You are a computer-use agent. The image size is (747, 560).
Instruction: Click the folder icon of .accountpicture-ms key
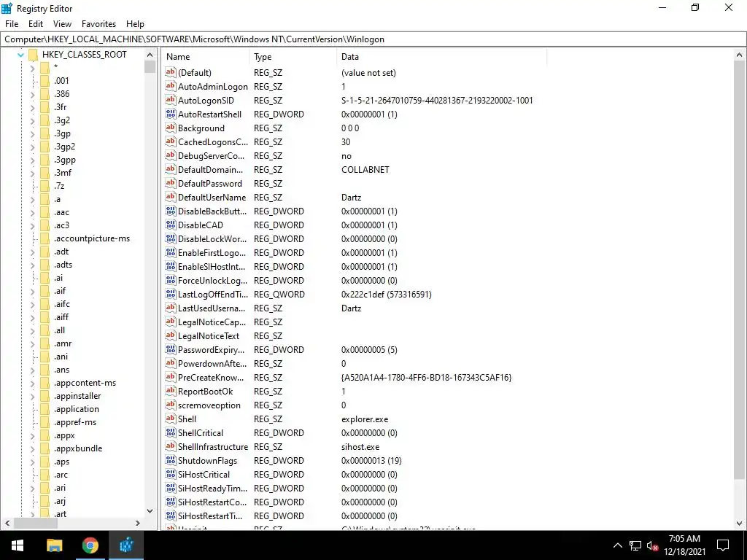pyautogui.click(x=44, y=238)
